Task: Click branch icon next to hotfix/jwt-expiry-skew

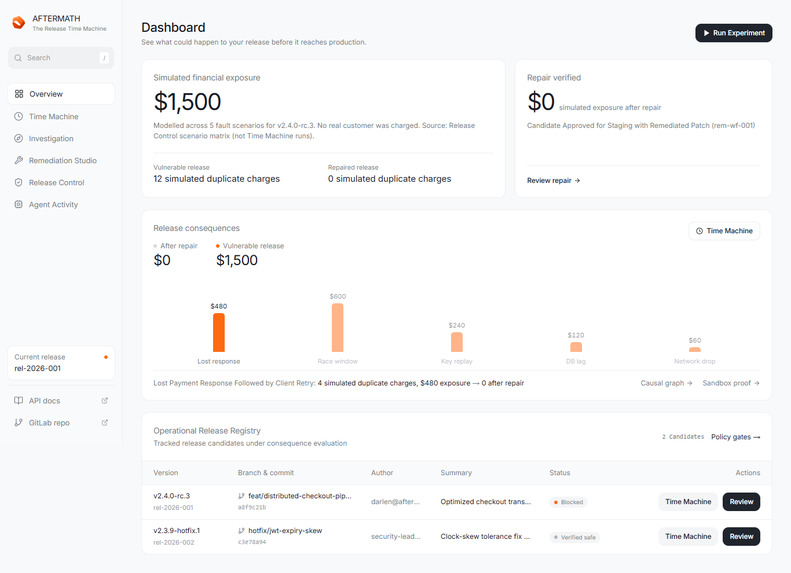Action: point(241,531)
